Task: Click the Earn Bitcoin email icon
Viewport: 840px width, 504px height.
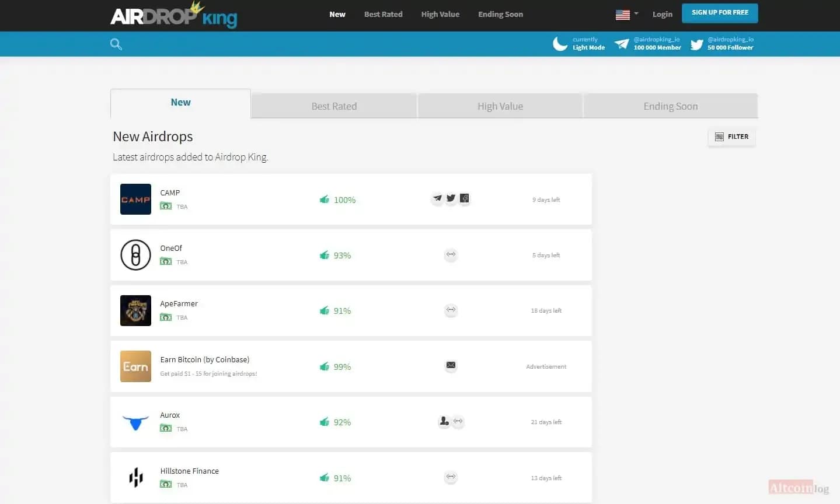Action: 451,365
